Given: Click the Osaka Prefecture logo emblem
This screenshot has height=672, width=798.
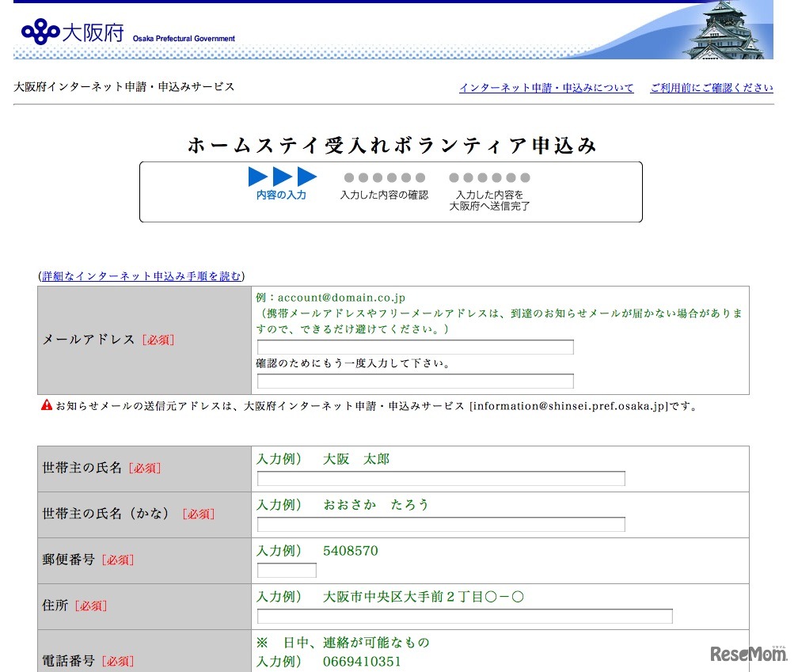Looking at the screenshot, I should click(x=40, y=32).
